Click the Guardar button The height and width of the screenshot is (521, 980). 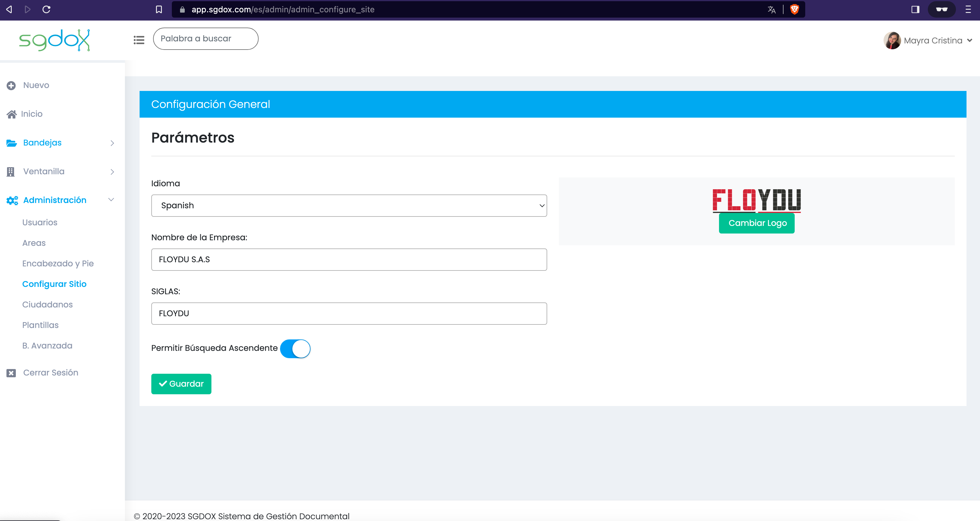pos(181,384)
